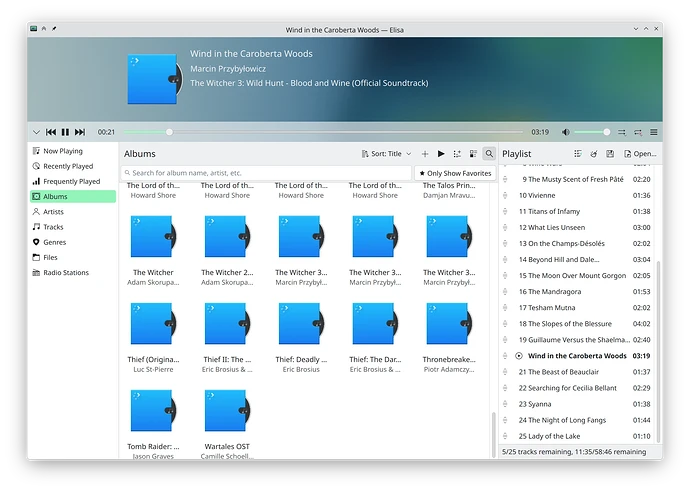Open Recently Played view
Screen dimensions: 690x492
[73, 166]
